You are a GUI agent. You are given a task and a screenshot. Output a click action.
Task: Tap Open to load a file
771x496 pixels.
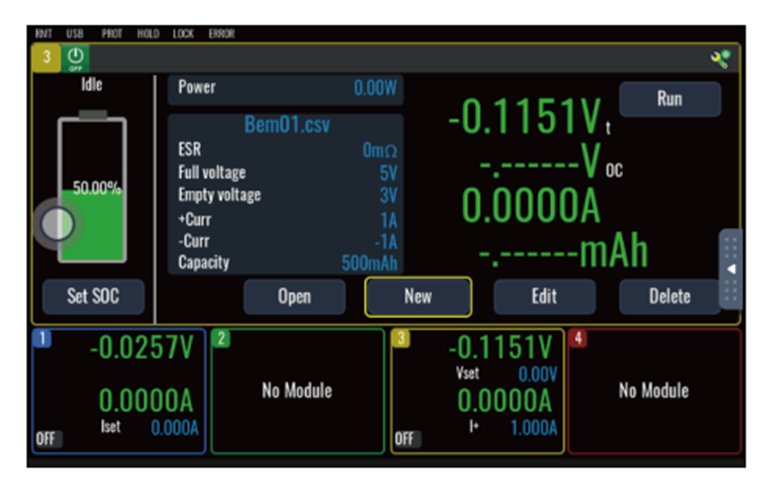coord(294,296)
